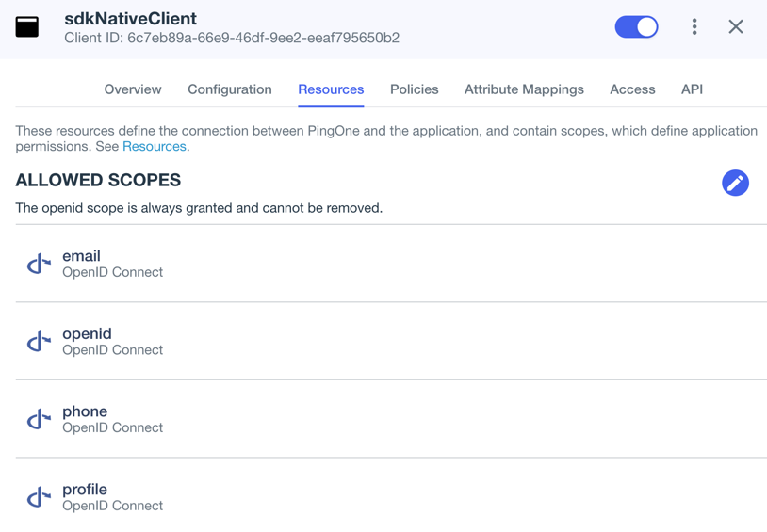
Task: Click OpenID Connect label under phone
Action: [112, 427]
